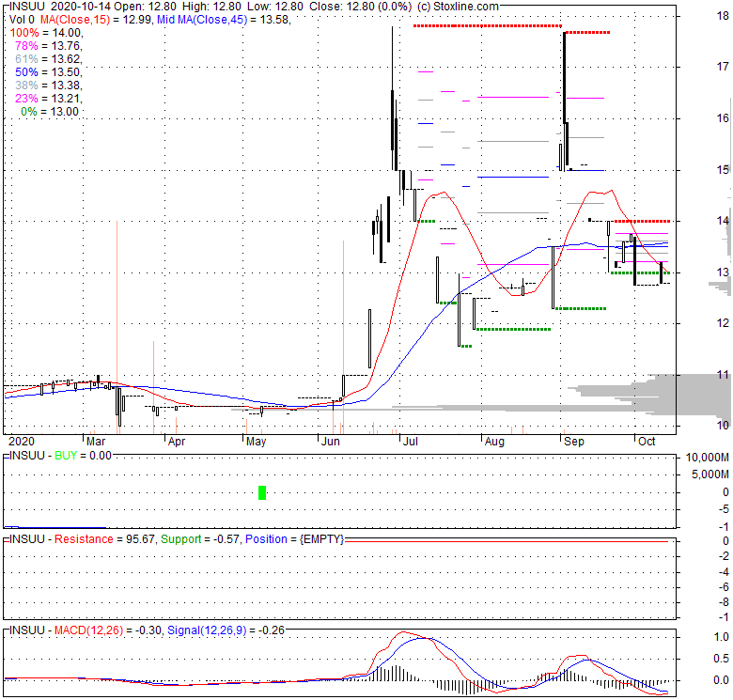Click the Resistance = 95.67 label

pos(104,539)
